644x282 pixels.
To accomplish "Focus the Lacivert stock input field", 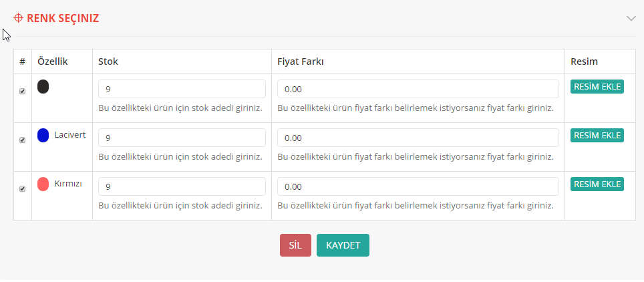I will (182, 138).
